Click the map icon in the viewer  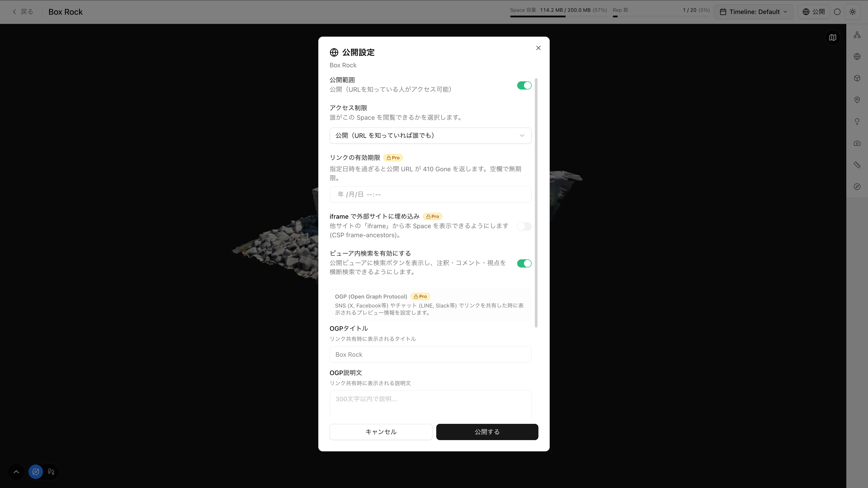pos(832,37)
